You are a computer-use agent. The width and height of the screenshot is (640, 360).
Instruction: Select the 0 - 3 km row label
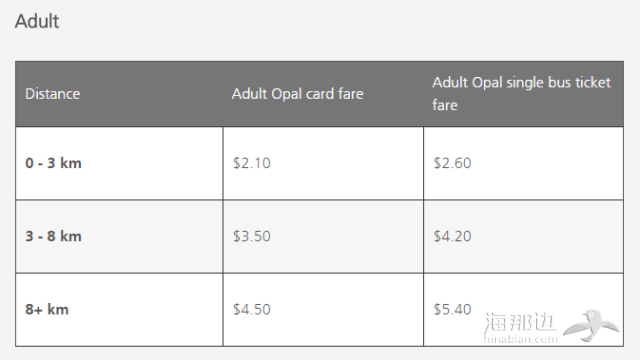53,163
